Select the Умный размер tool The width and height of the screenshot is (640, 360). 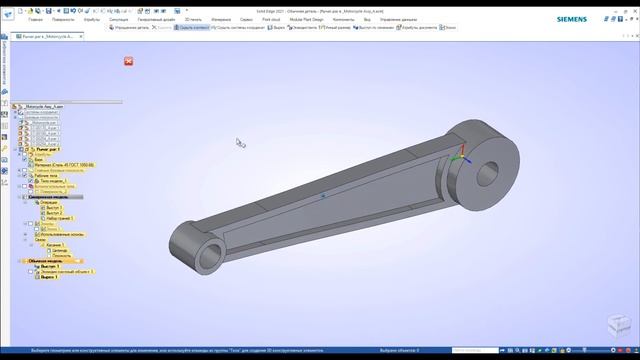pos(334,27)
